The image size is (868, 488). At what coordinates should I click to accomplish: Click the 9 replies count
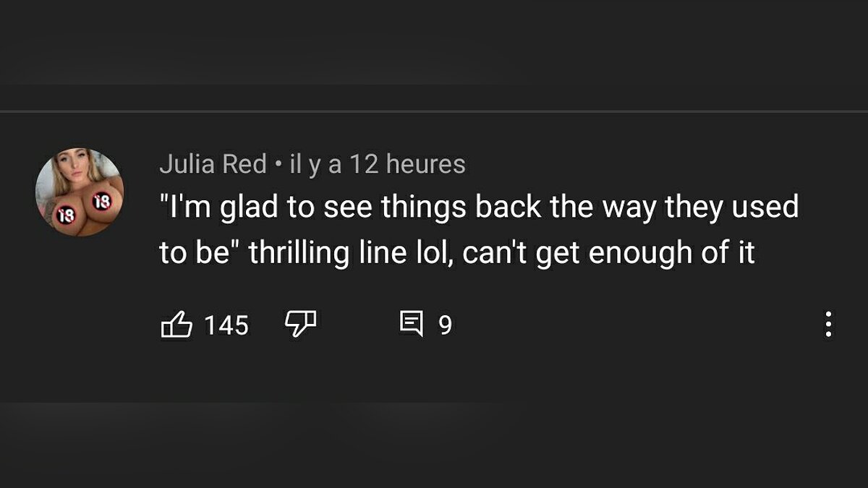(445, 325)
